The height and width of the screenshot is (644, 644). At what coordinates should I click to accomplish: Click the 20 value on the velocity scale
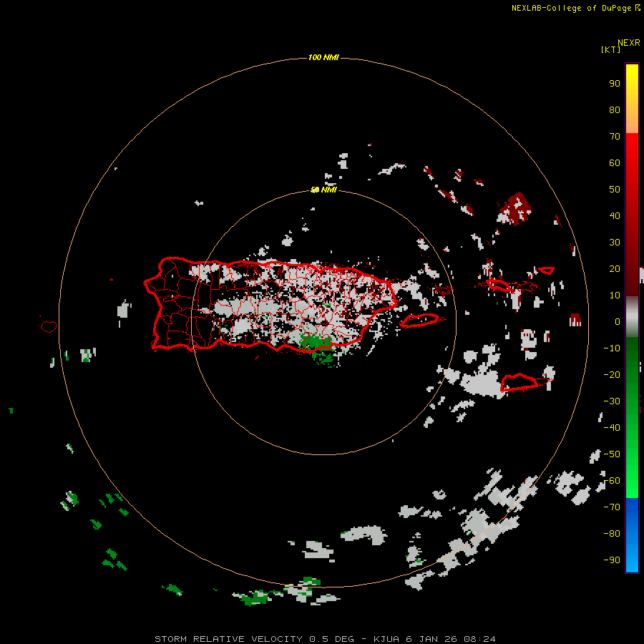click(615, 269)
